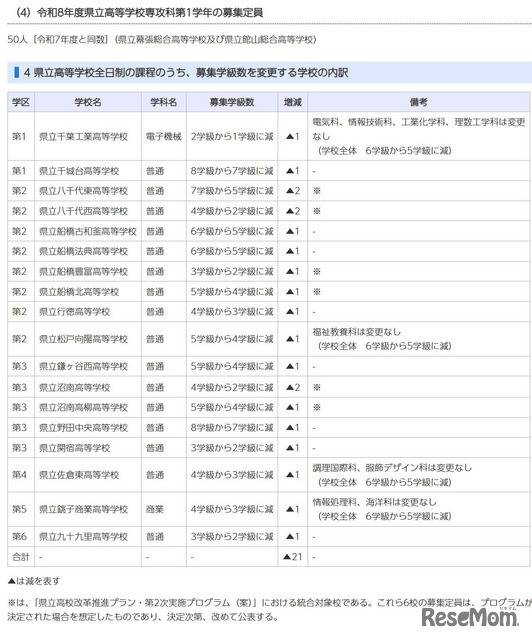Select the 商業 department cell

[164, 509]
